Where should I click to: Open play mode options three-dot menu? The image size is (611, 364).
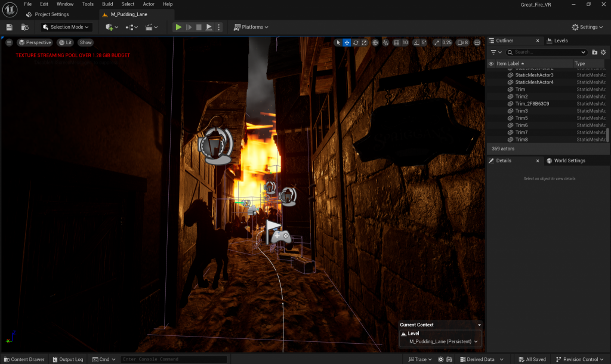[x=218, y=27]
